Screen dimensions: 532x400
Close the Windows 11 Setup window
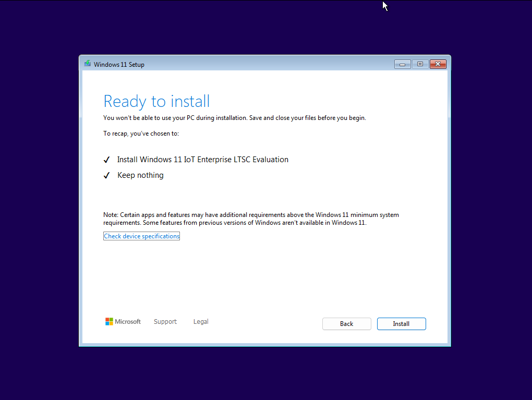pyautogui.click(x=438, y=64)
